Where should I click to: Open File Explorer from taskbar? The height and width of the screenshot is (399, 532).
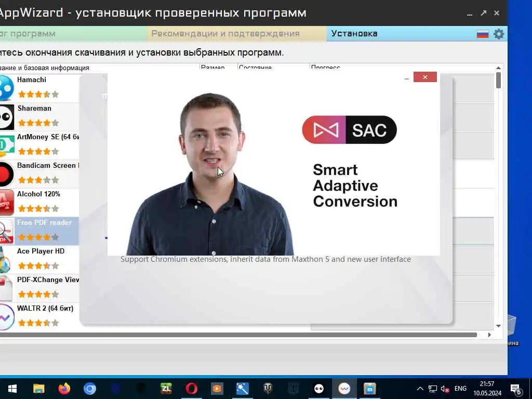[x=38, y=389]
